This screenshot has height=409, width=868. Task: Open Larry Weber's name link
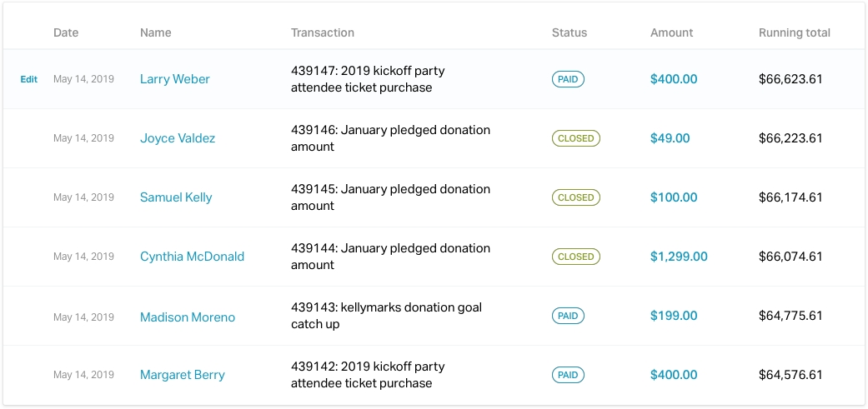click(x=174, y=79)
